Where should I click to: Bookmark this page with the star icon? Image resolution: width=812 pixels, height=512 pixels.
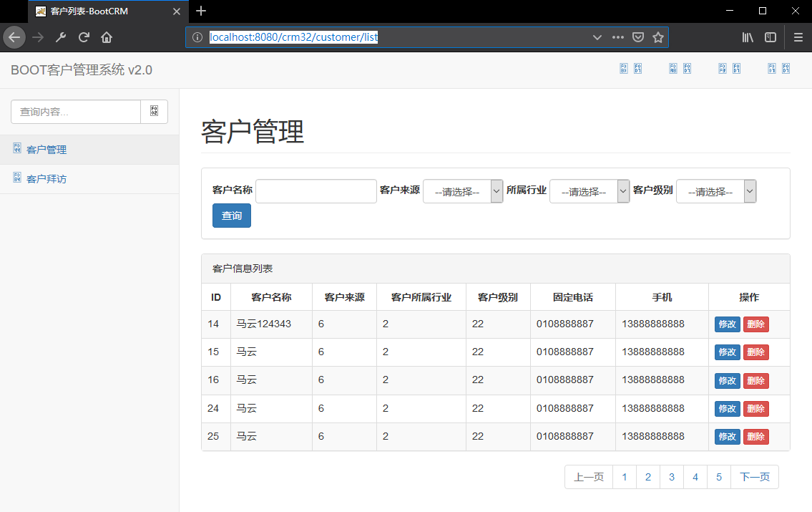tap(658, 37)
